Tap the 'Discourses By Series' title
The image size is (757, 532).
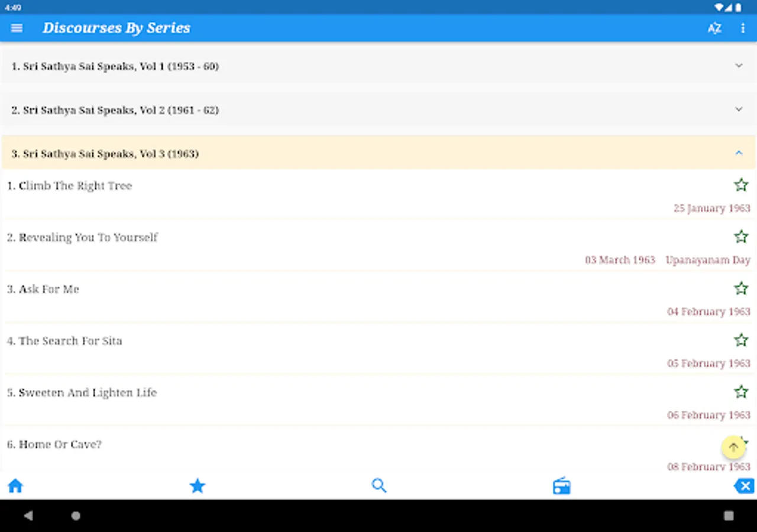(117, 28)
